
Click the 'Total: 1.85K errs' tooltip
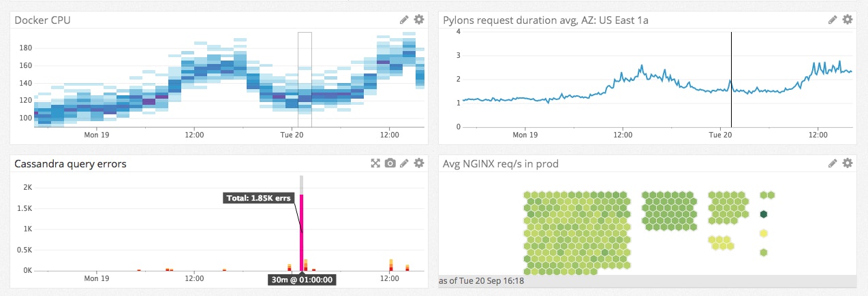click(260, 199)
